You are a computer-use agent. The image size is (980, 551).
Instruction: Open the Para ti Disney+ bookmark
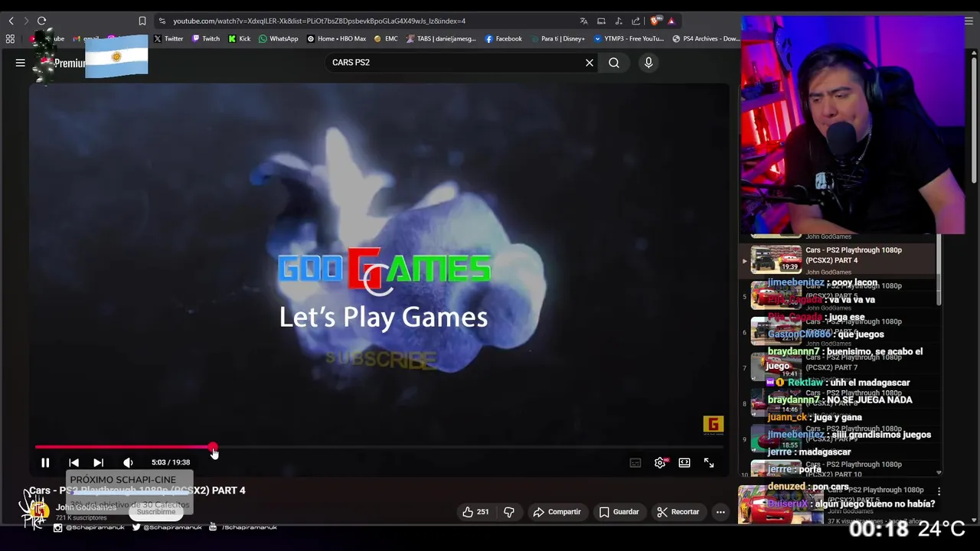[x=557, y=38]
